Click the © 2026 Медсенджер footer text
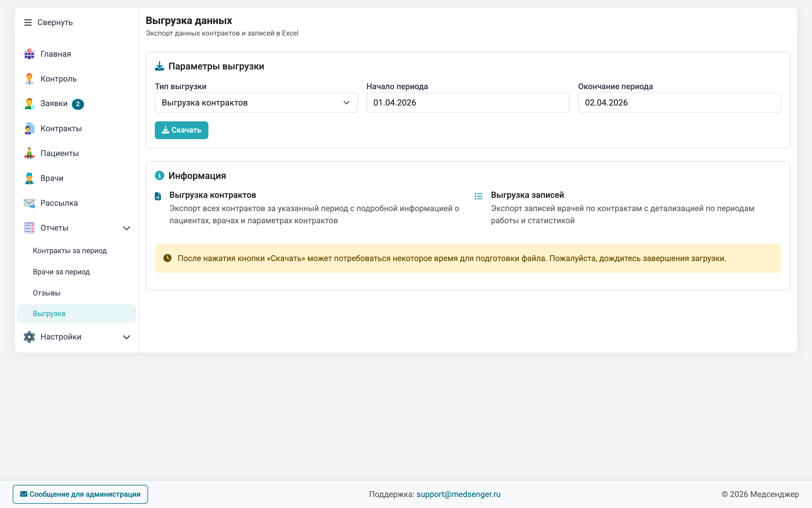The height and width of the screenshot is (508, 812). 760,494
